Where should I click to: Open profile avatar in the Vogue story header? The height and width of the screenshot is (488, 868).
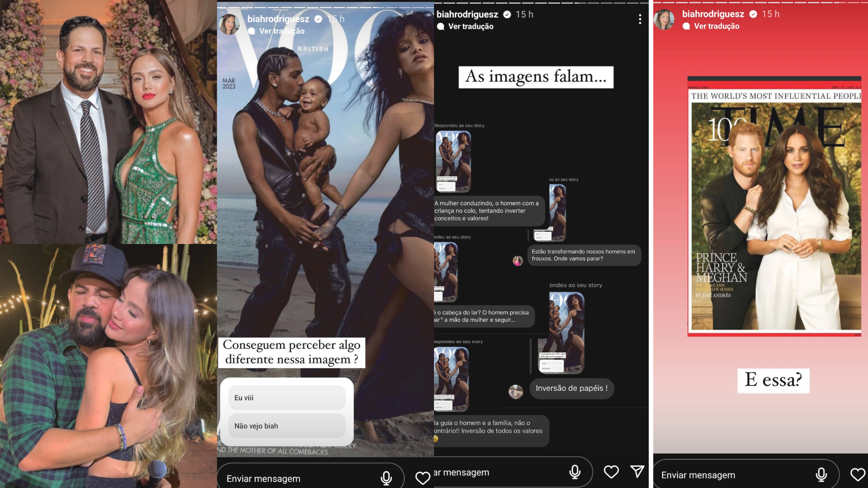pos(230,24)
